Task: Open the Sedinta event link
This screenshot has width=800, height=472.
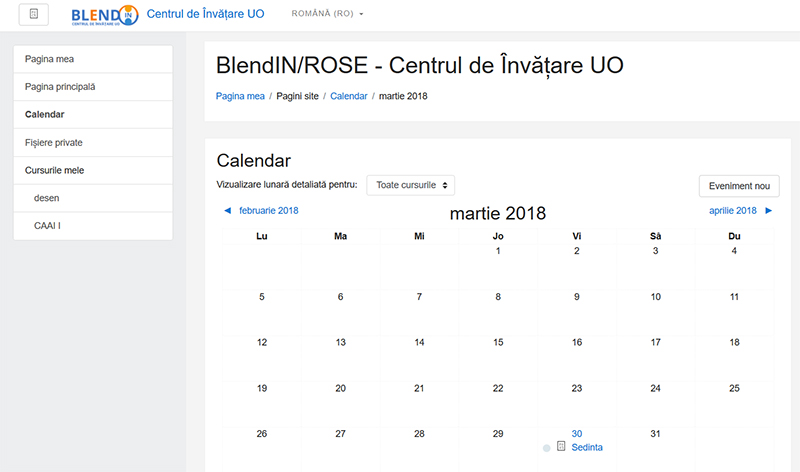Action: tap(587, 448)
